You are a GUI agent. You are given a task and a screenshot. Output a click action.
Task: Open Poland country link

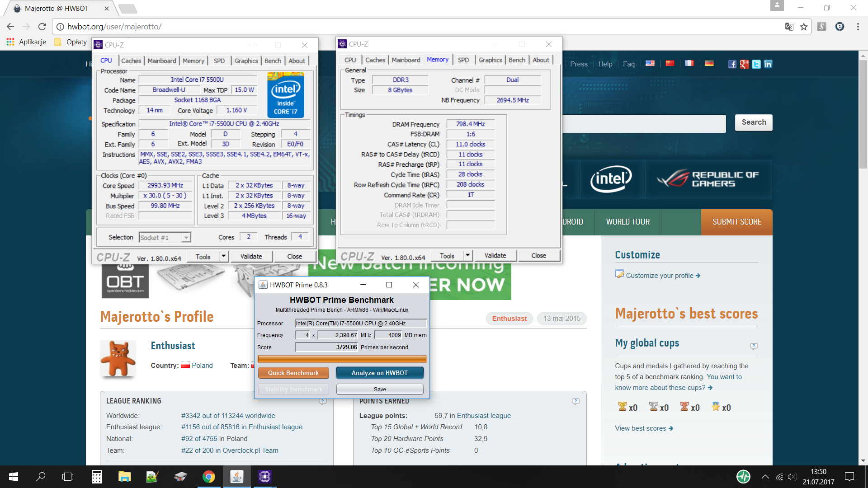click(x=202, y=366)
